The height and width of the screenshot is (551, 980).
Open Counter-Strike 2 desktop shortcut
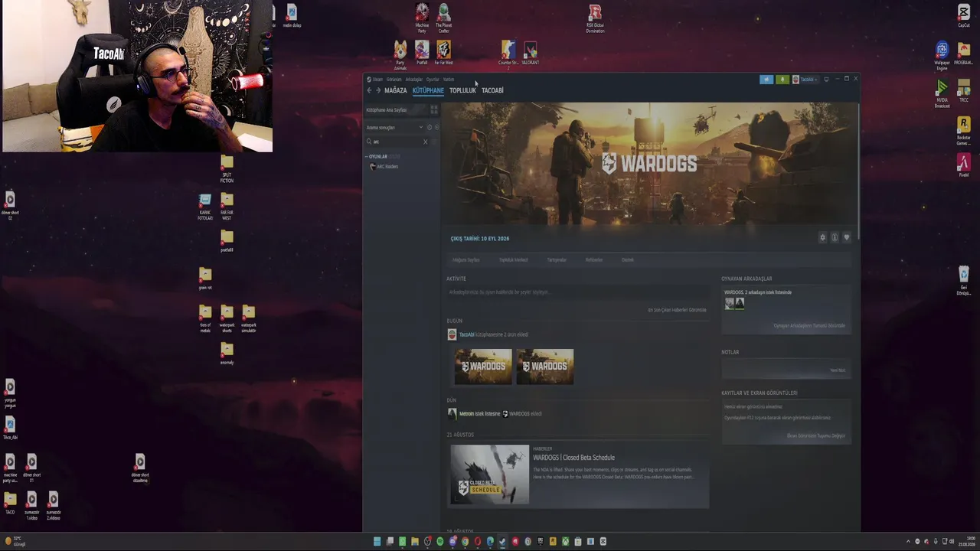tap(508, 54)
